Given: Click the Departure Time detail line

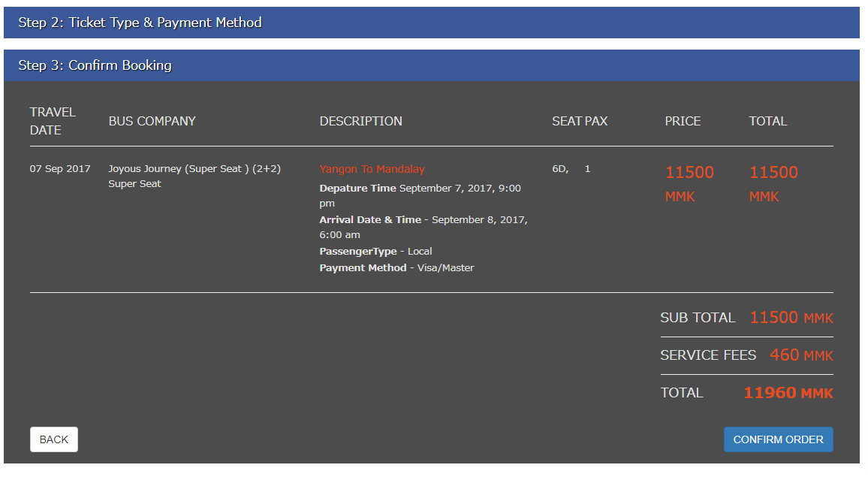Looking at the screenshot, I should coord(420,189).
